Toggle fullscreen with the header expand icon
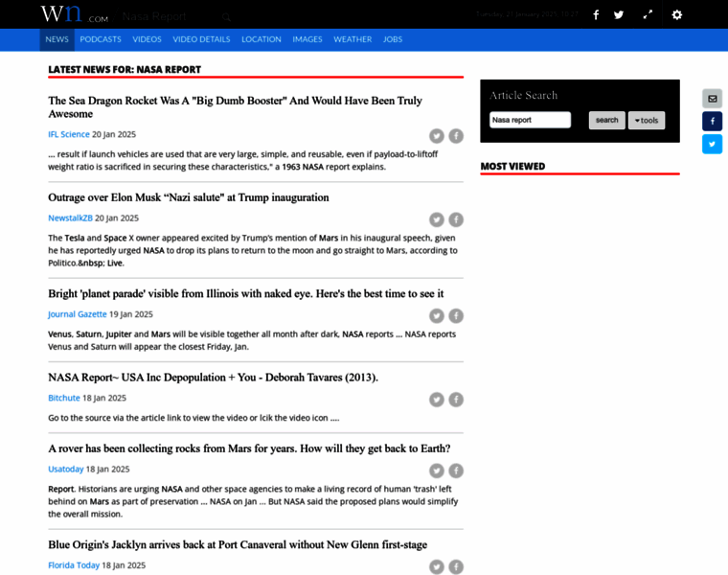The width and height of the screenshot is (728, 575). click(x=648, y=15)
